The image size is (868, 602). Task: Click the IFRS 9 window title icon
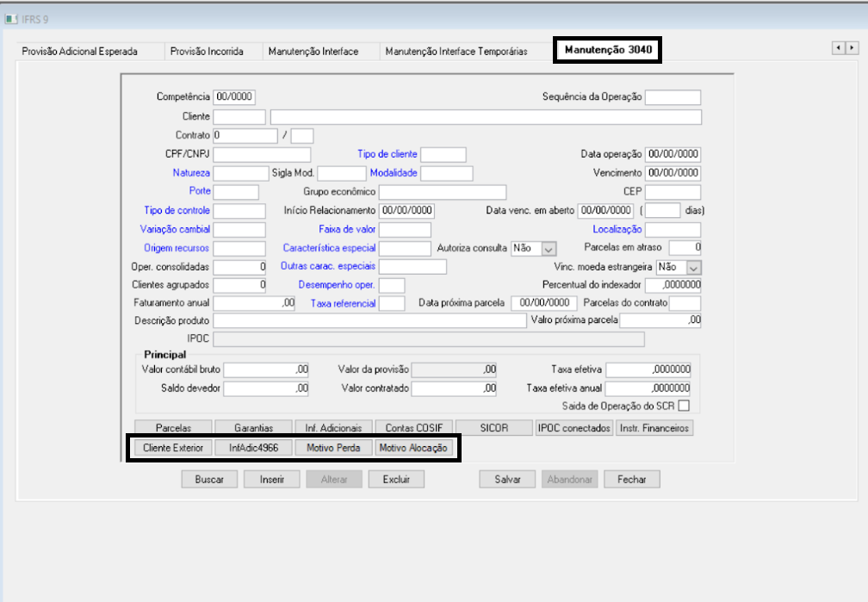[11, 20]
